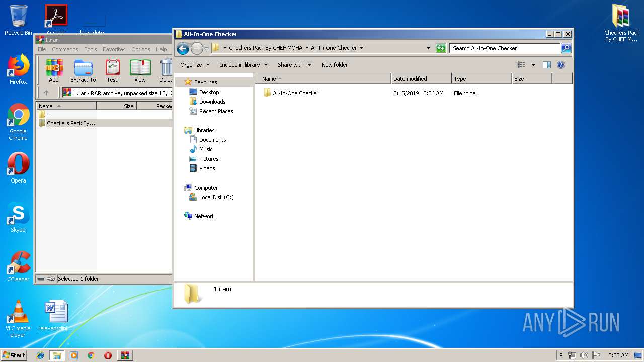
Task: Open WinRAR Help menu
Action: click(162, 49)
